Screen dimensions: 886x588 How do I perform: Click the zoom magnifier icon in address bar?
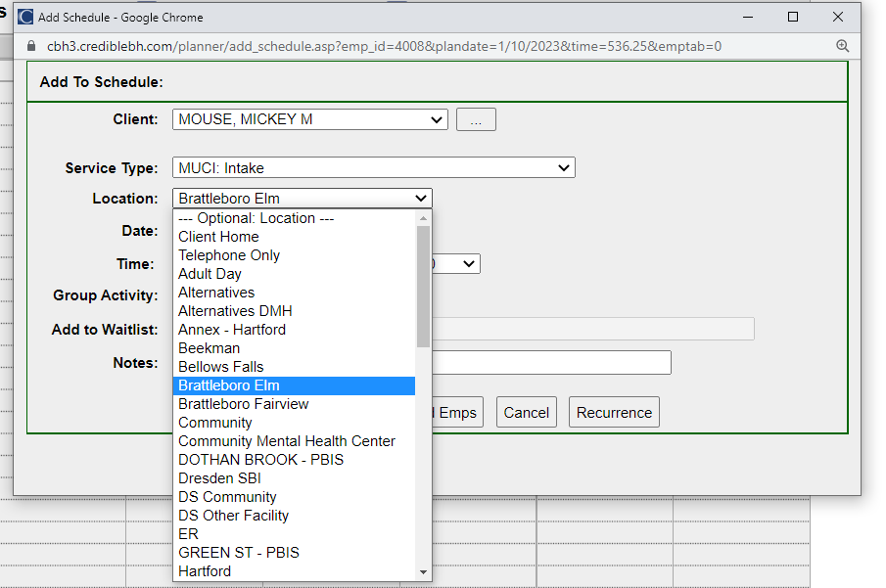842,46
